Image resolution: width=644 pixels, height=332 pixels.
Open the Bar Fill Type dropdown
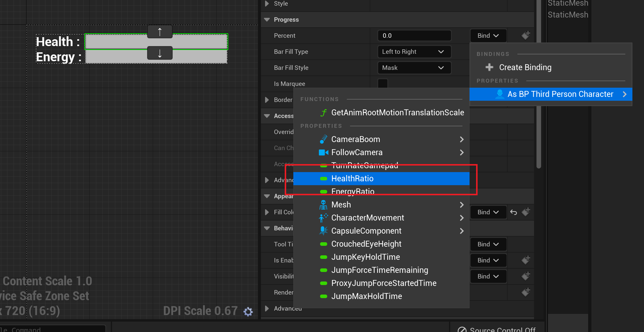click(414, 52)
